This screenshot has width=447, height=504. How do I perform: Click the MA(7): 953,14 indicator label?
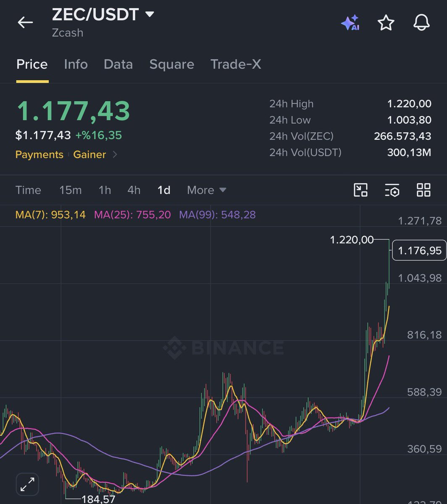pos(50,215)
